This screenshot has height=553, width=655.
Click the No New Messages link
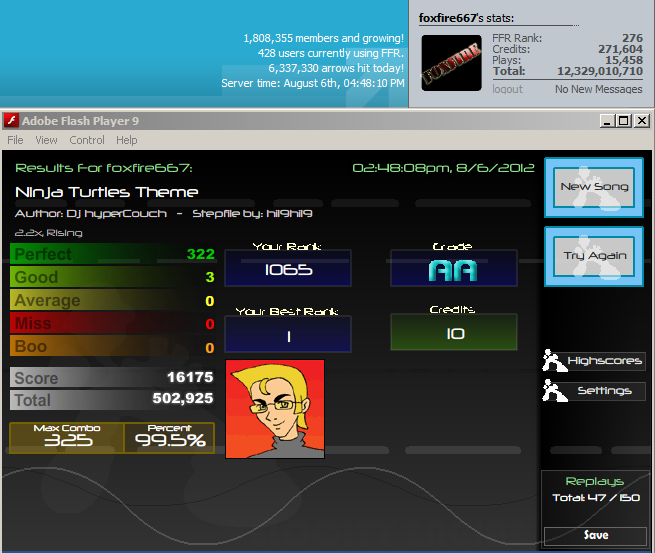pos(599,89)
